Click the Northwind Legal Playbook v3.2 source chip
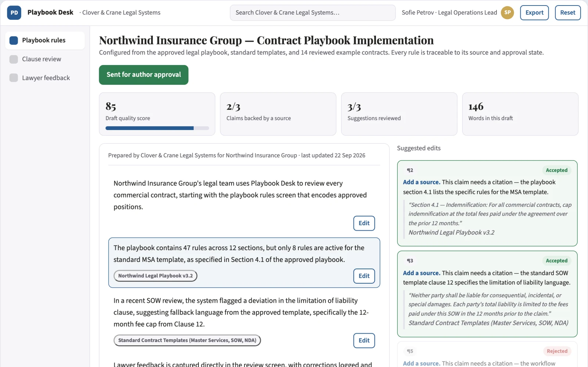The height and width of the screenshot is (367, 588). click(155, 276)
